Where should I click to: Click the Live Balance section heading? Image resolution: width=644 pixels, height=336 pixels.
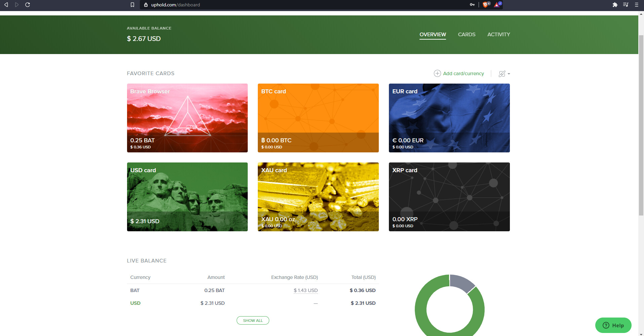coord(147,261)
